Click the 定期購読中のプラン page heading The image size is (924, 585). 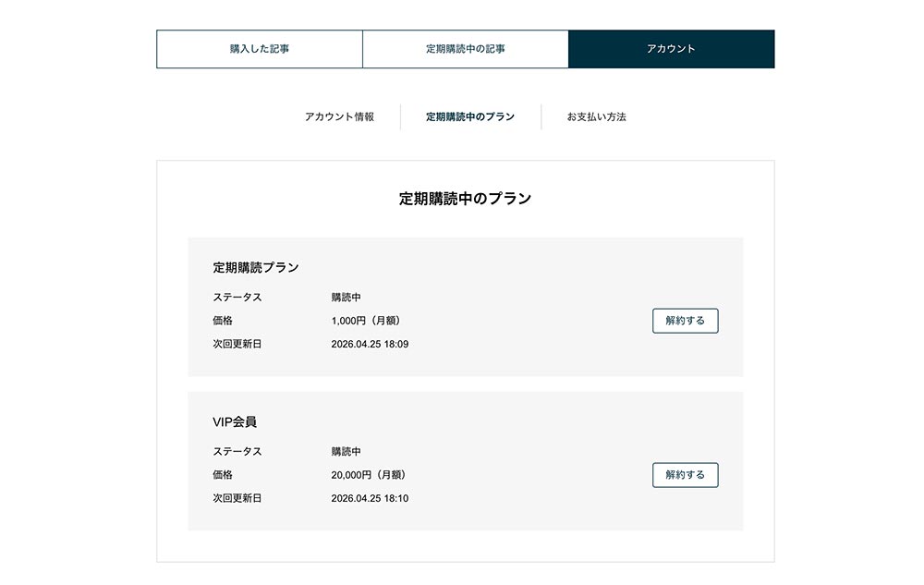(465, 198)
